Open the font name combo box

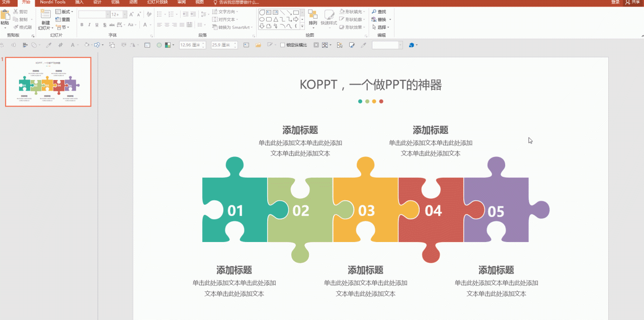click(94, 15)
